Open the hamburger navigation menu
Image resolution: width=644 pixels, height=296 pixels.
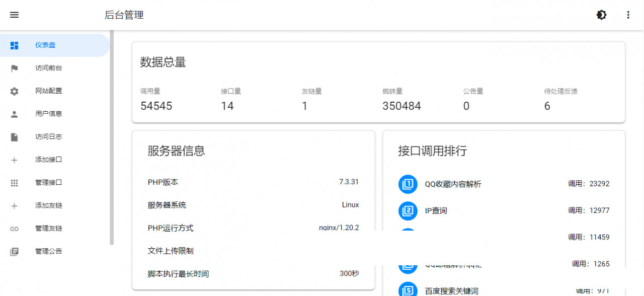pos(14,15)
